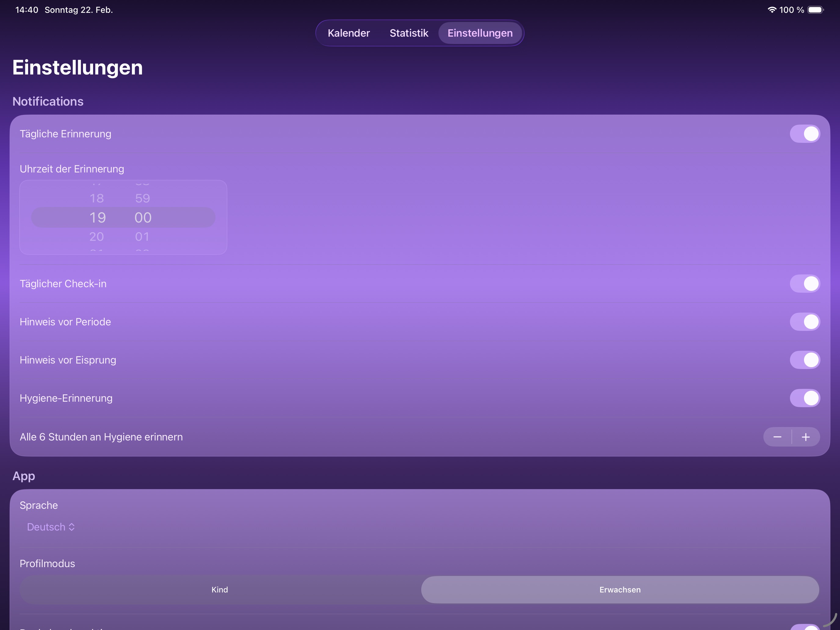Select the Einstellungen tab
840x630 pixels.
480,33
